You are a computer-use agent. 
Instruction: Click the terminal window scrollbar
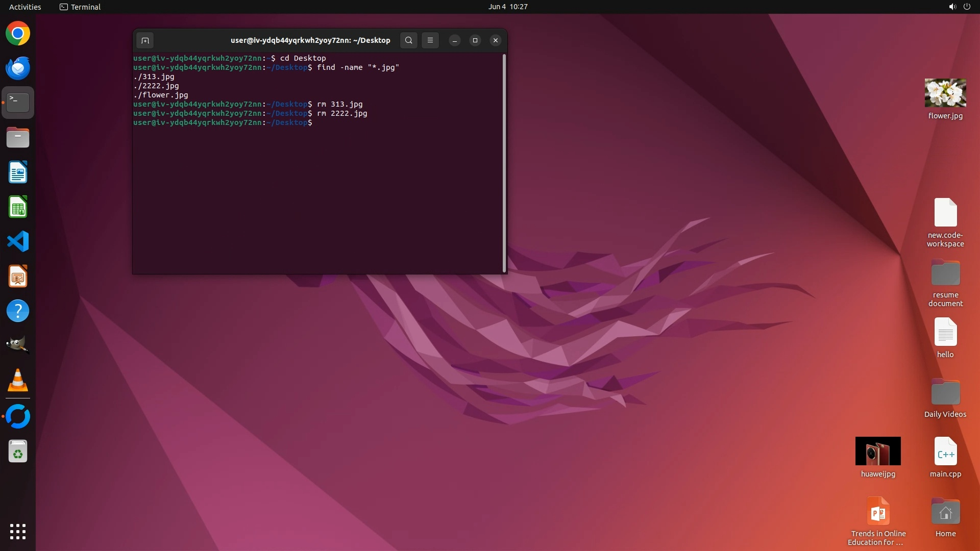[x=504, y=163]
